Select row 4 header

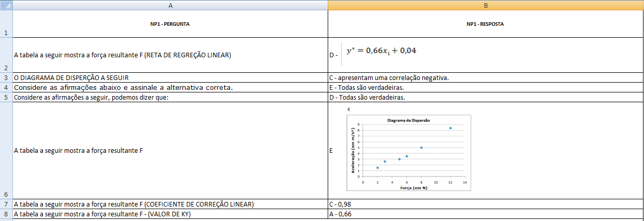[x=6, y=88]
